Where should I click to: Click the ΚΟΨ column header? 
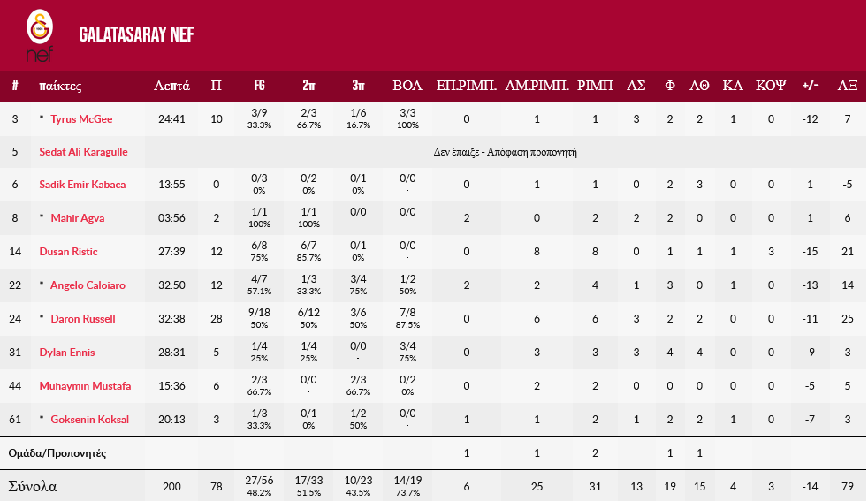[x=771, y=87]
